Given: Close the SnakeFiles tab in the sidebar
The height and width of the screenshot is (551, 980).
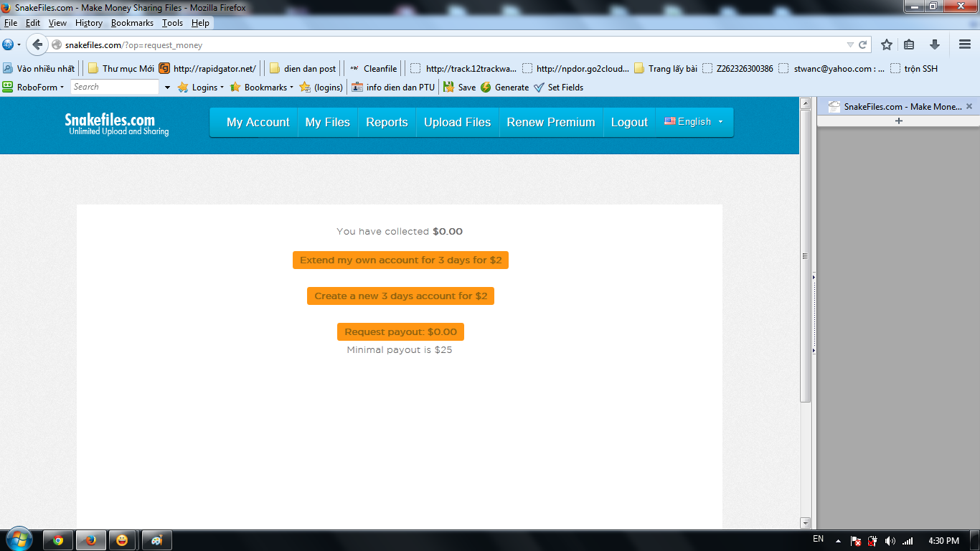Looking at the screenshot, I should (x=969, y=106).
